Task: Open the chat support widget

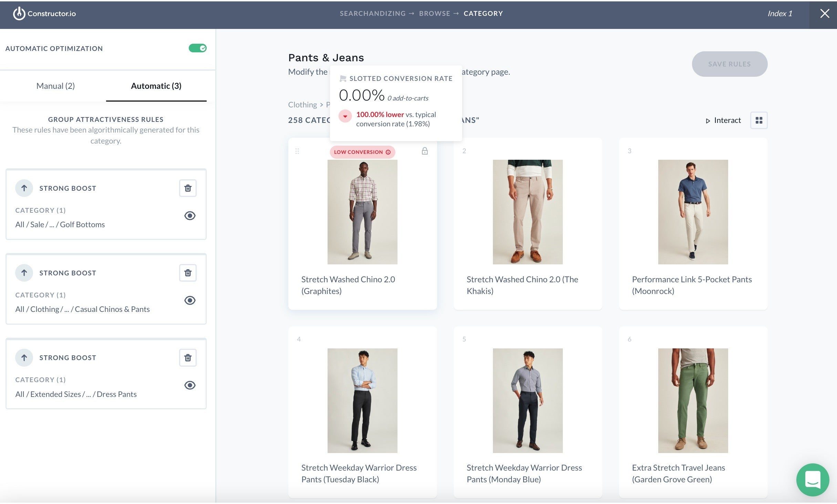Action: pos(813,480)
